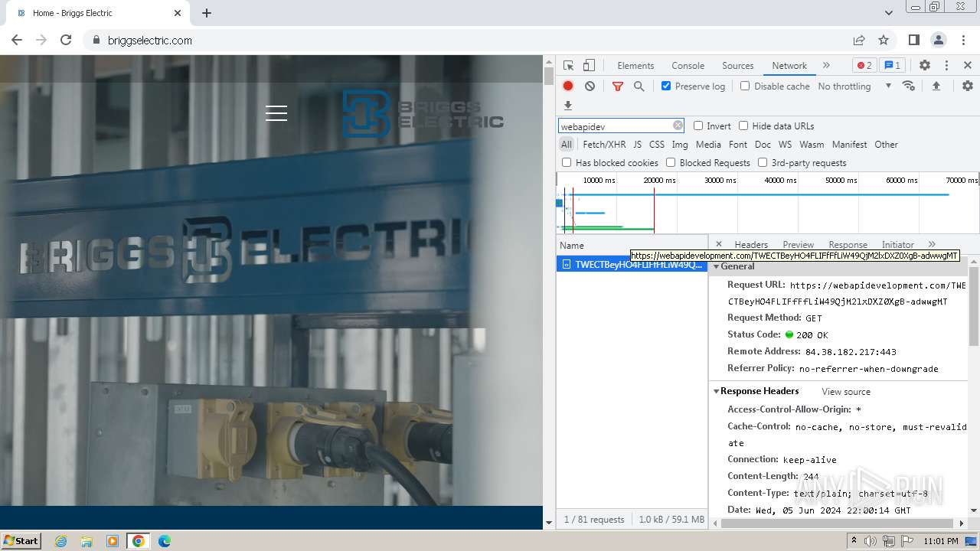Open Chrome three-dot menu
This screenshot has height=551, width=980.
(963, 40)
